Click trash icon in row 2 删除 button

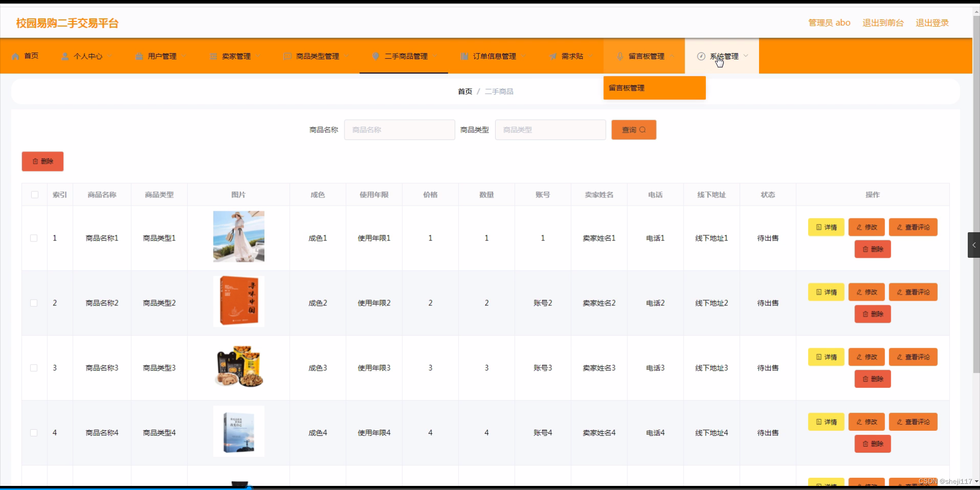tap(865, 314)
